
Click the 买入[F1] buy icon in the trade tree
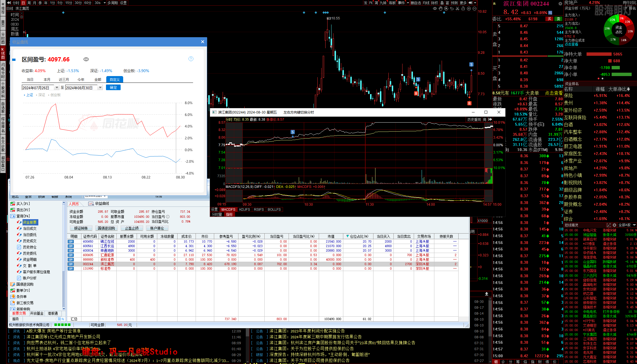tap(13, 204)
